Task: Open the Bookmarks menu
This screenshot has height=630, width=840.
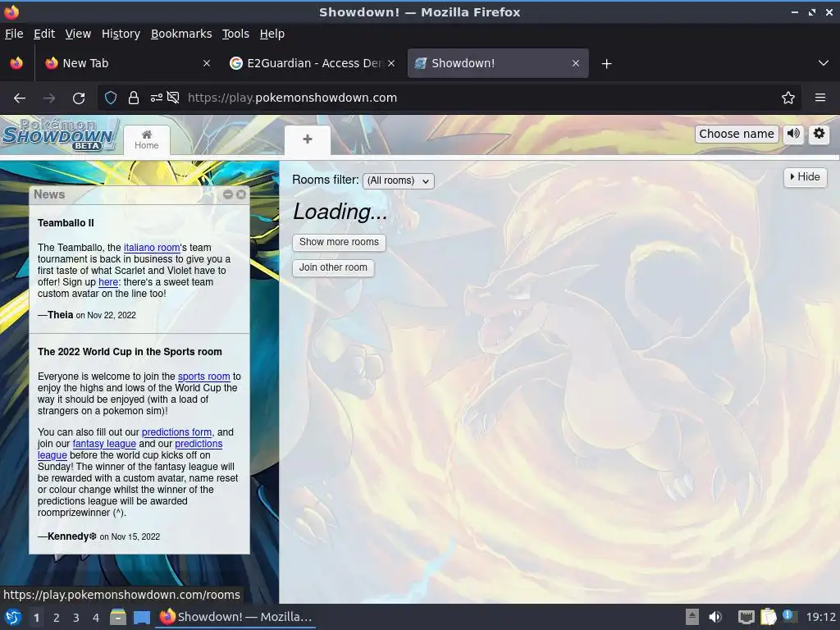Action: 181,34
